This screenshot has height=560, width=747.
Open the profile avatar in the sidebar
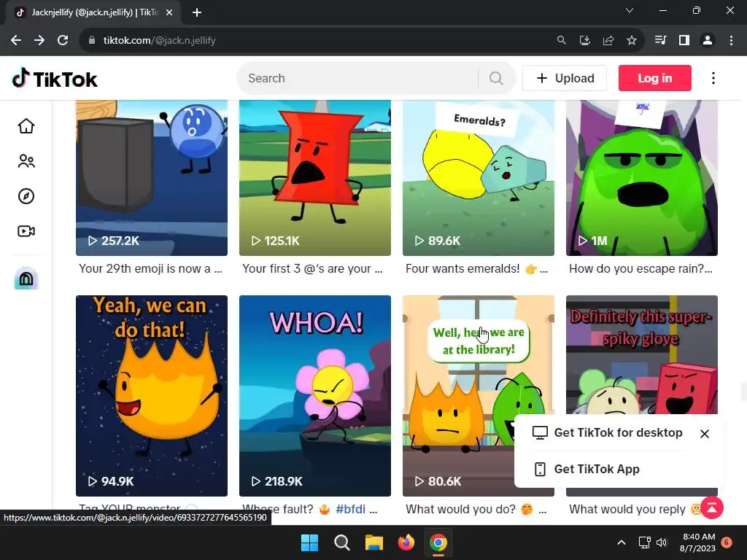(26, 279)
